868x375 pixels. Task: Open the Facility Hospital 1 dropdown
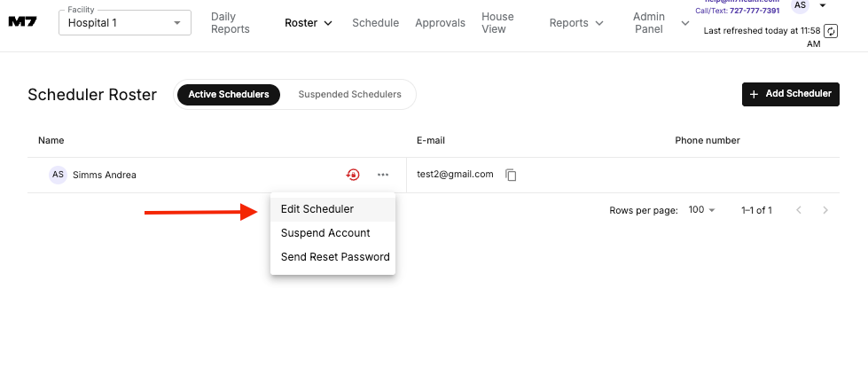[125, 22]
